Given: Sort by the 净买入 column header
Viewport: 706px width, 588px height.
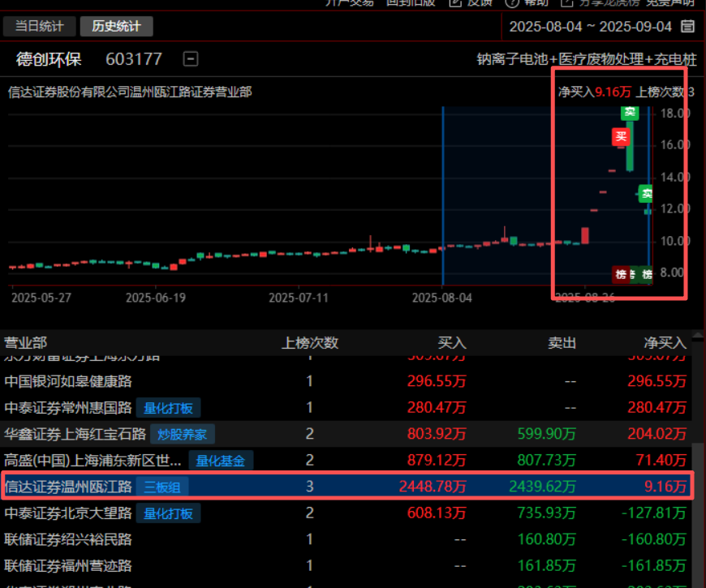Looking at the screenshot, I should tap(665, 343).
